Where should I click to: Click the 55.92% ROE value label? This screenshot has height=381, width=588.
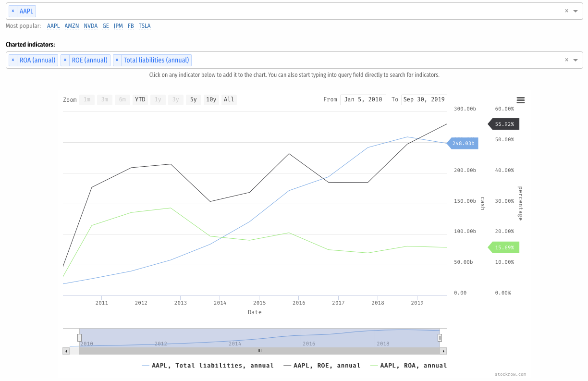[504, 124]
